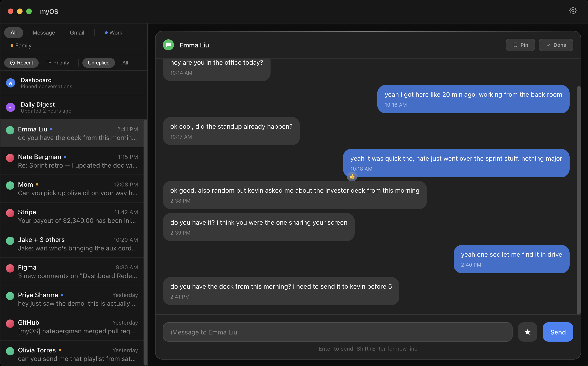This screenshot has width=588, height=366.
Task: Switch sorting to Recent
Action: 22,63
